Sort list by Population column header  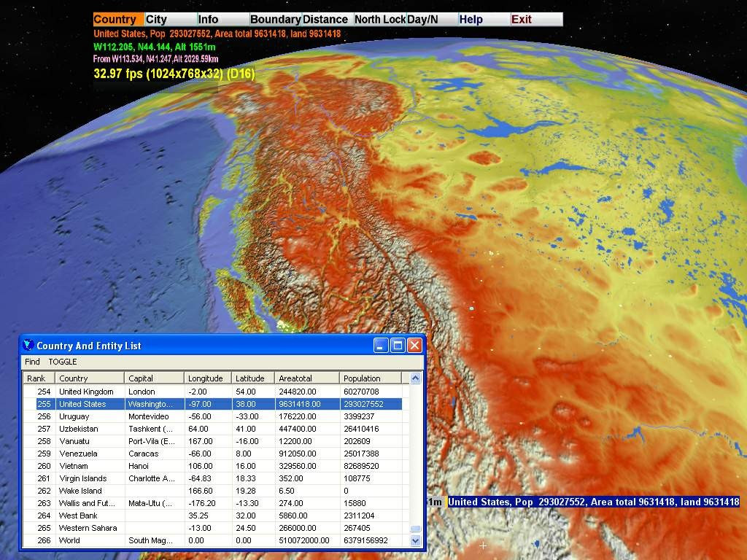click(x=371, y=378)
